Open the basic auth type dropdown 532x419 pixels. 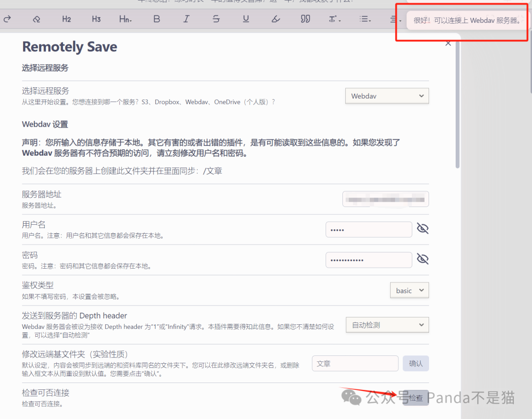(409, 290)
